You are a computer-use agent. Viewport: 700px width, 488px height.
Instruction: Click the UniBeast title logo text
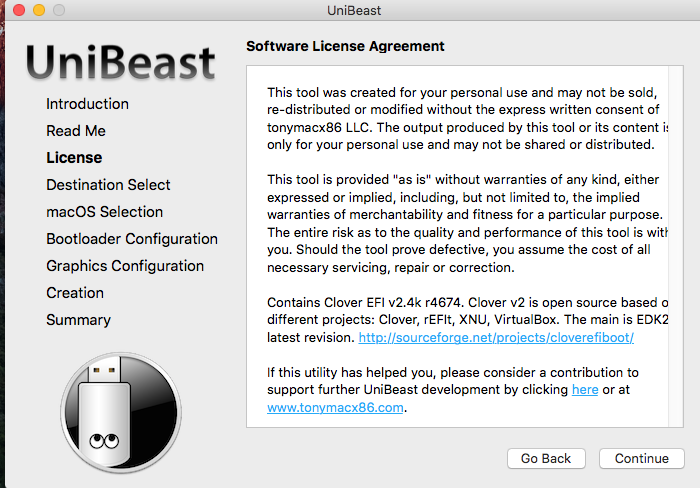tap(121, 62)
